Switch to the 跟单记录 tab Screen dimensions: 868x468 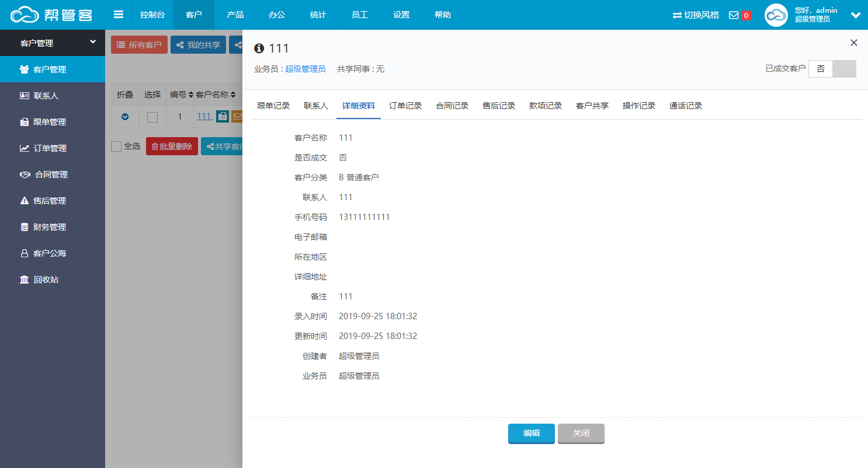point(273,106)
